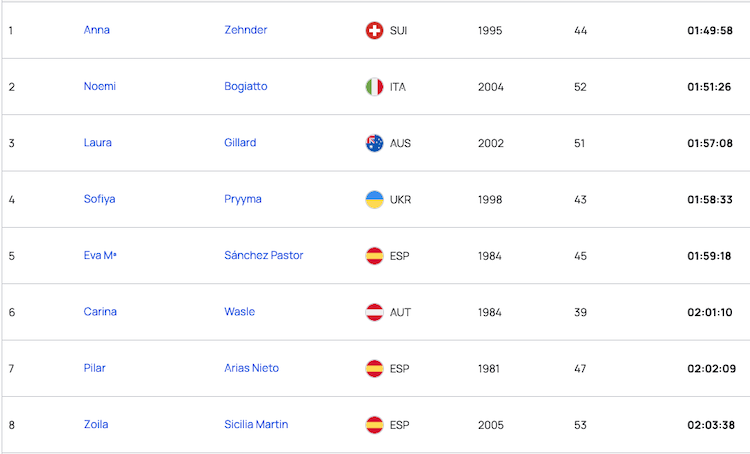Image resolution: width=750 pixels, height=454 pixels.
Task: Open athlete profile link Zehnder
Action: (x=245, y=30)
